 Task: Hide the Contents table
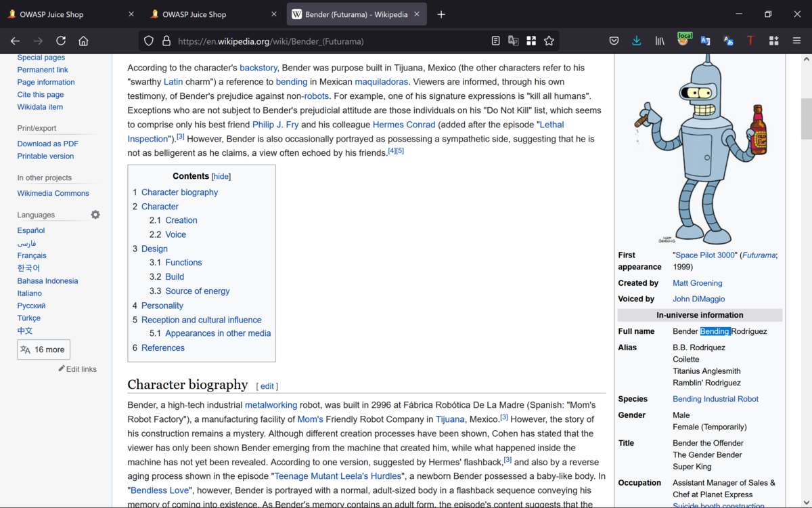pos(221,176)
